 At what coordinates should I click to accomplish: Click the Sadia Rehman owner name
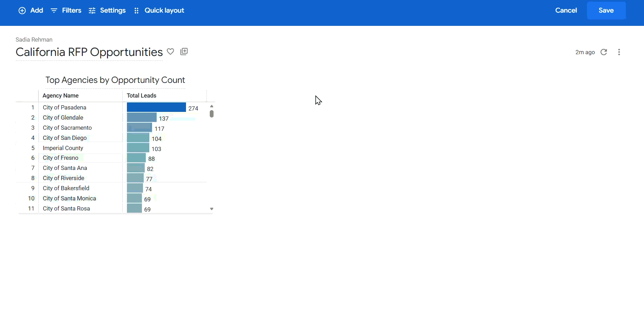(x=34, y=40)
